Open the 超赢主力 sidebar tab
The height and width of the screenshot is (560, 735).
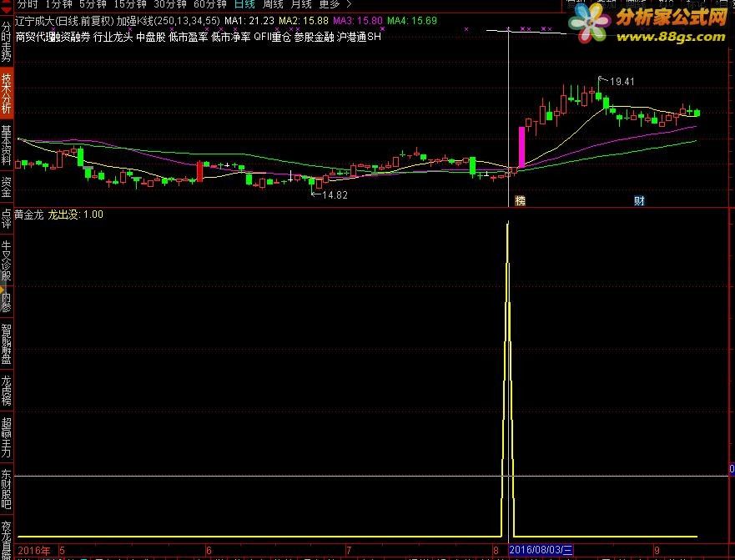click(6, 437)
